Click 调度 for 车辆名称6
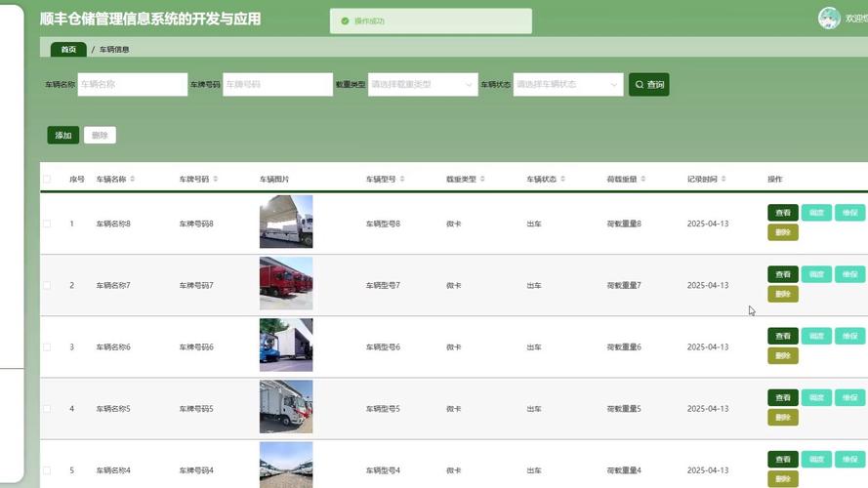 click(816, 336)
